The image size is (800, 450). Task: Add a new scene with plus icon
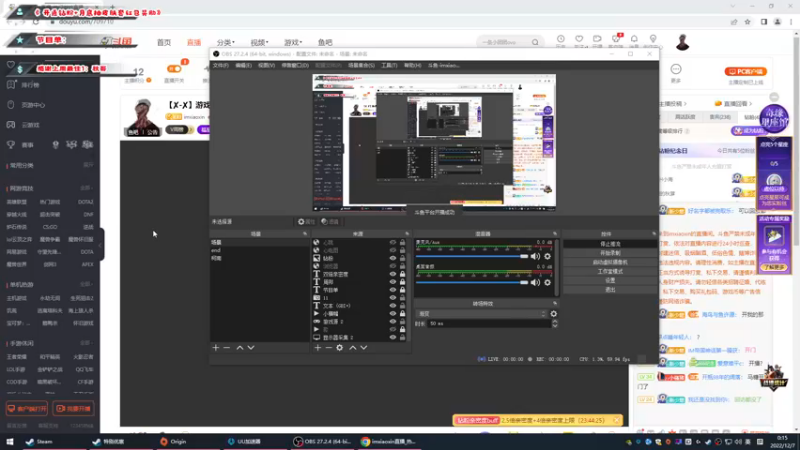pos(215,347)
